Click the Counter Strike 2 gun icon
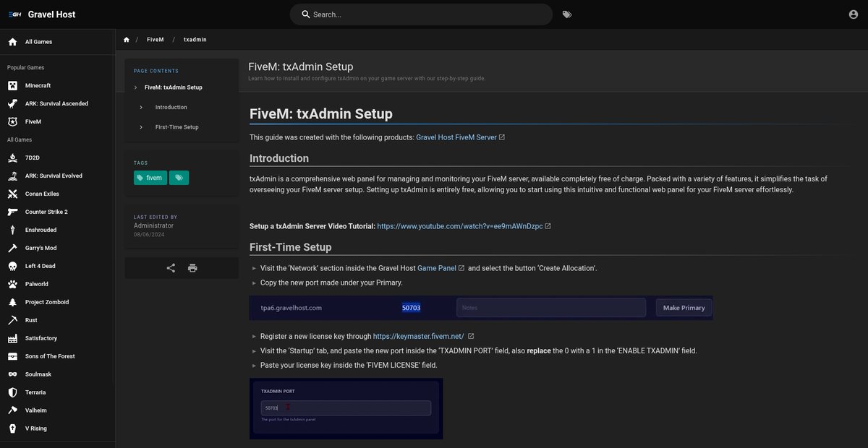868x448 pixels. (12, 212)
